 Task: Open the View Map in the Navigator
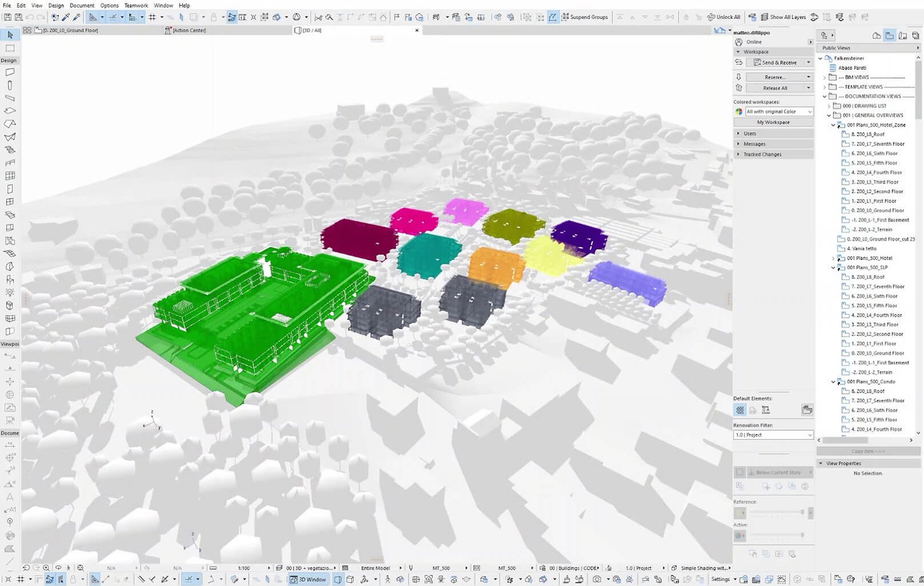click(x=889, y=36)
